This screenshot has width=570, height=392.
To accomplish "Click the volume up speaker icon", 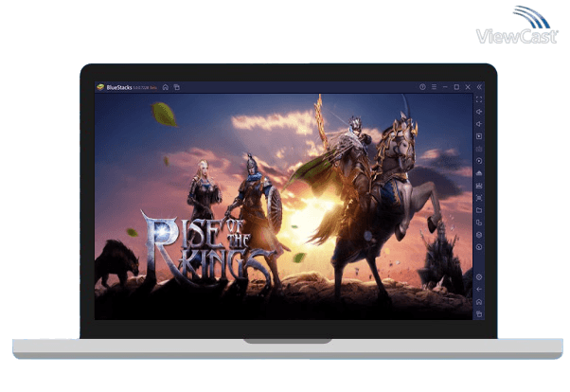I will (x=479, y=112).
